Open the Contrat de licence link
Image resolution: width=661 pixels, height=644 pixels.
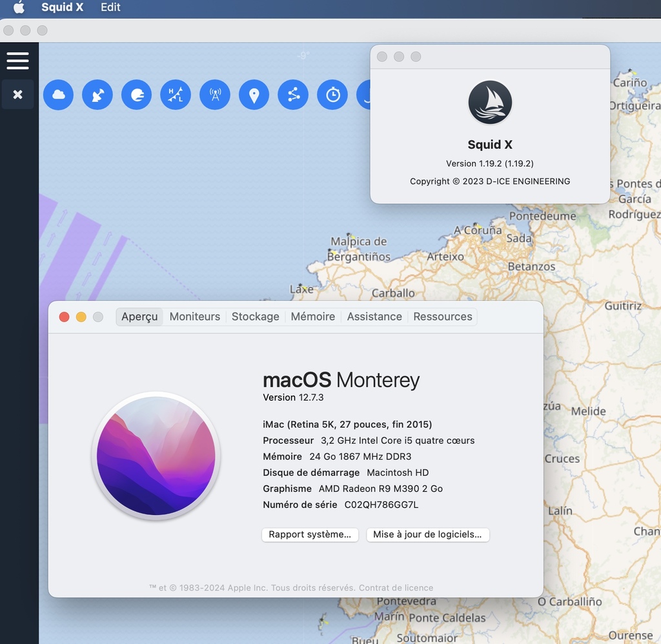click(x=396, y=587)
